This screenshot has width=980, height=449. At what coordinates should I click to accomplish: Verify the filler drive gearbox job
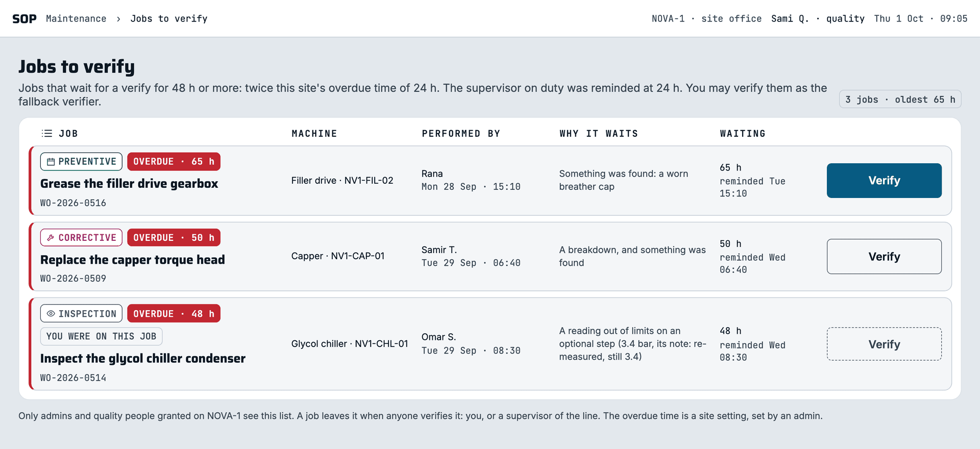click(x=884, y=181)
